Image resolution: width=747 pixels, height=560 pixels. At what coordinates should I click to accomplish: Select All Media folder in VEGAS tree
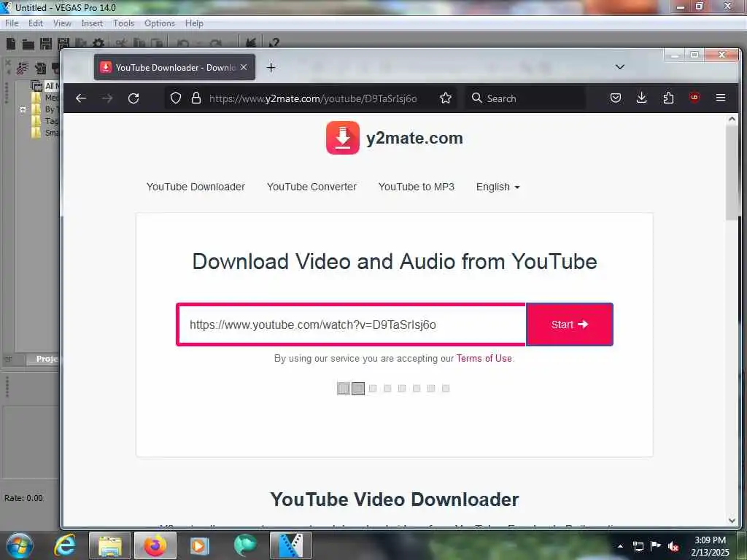pos(44,86)
